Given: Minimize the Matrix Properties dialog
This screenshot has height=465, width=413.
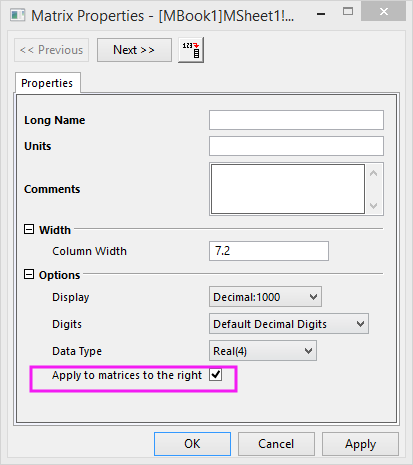Looking at the screenshot, I should tap(321, 14).
